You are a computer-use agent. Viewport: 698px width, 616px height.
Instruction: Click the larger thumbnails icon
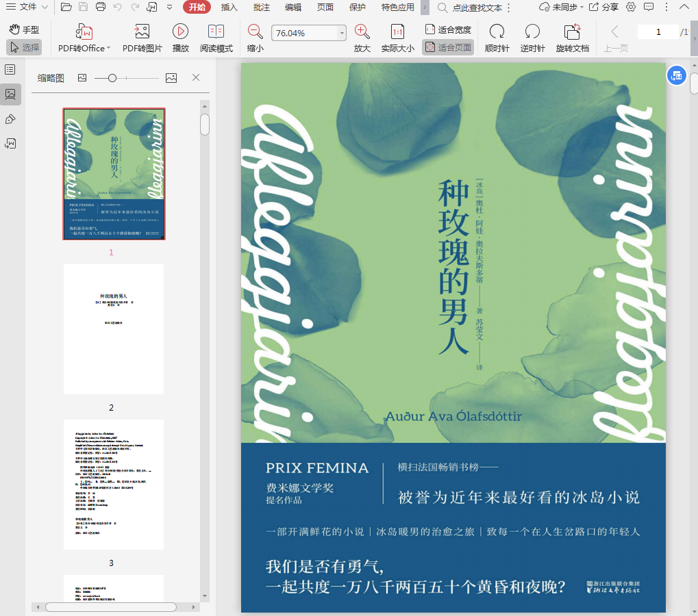[171, 78]
